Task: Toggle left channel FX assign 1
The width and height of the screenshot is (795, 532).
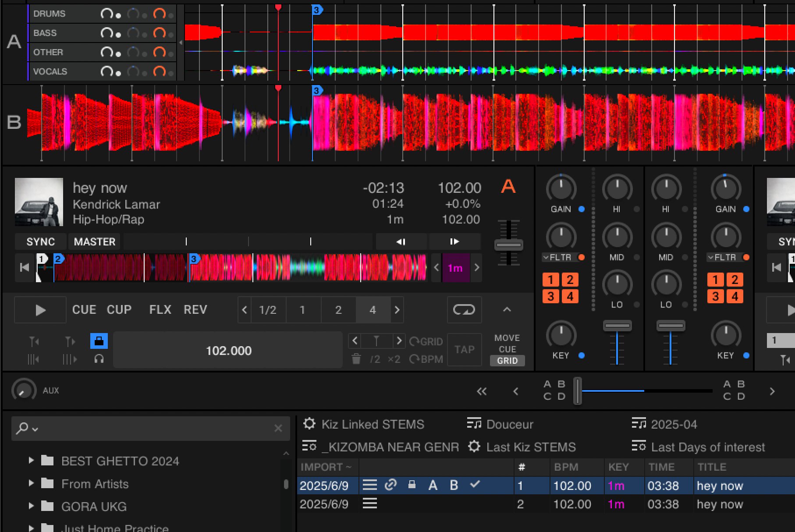Action: (x=551, y=280)
